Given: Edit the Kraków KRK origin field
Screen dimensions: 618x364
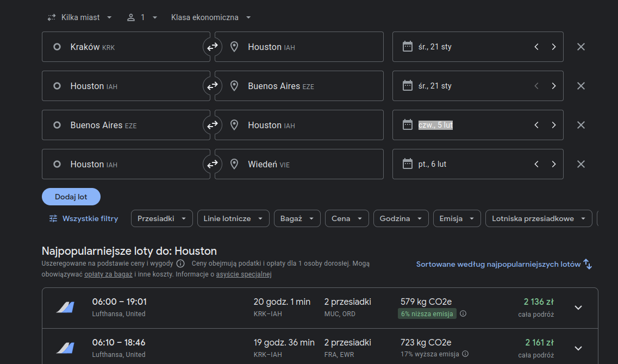Looking at the screenshot, I should coord(126,47).
